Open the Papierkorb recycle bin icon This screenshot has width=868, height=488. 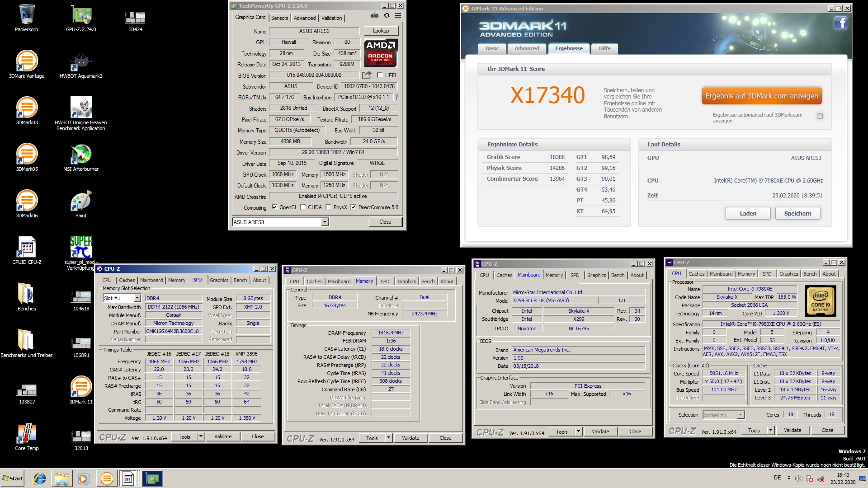27,18
